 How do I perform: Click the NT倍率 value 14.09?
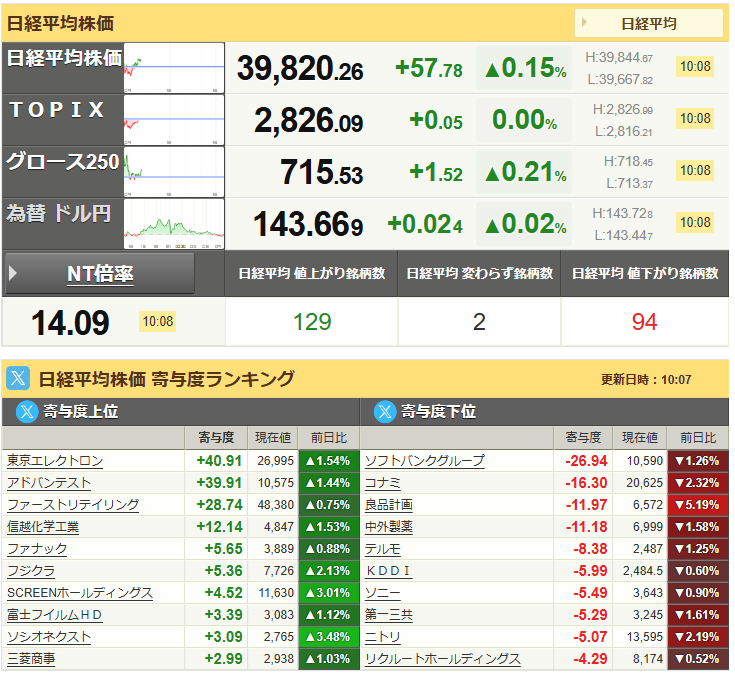[x=70, y=323]
